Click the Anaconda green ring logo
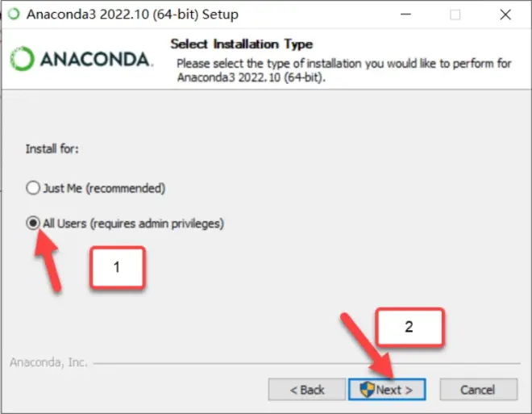Viewport: 532px width, 414px height. [22, 59]
